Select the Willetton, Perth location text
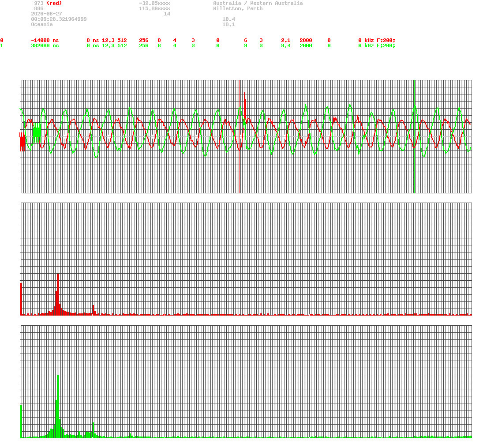The width and height of the screenshot is (483, 448). [238, 9]
